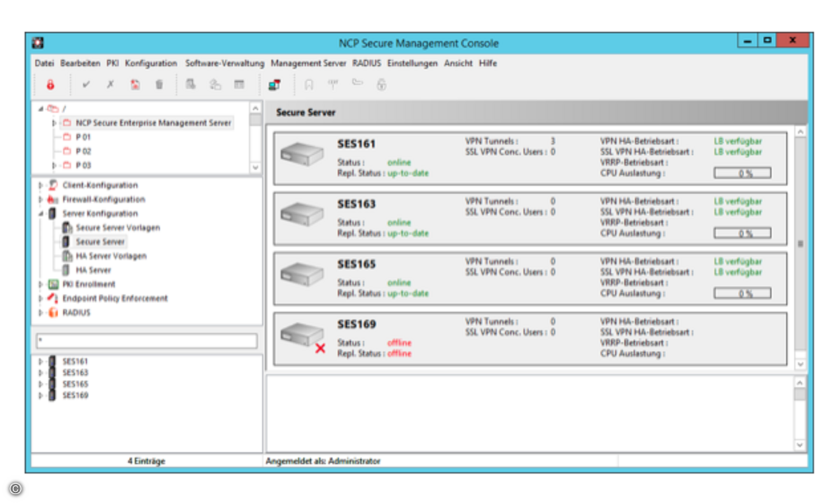Expand the Endpoint Policy Enforcement node
This screenshot has width=840, height=504.
click(x=41, y=298)
